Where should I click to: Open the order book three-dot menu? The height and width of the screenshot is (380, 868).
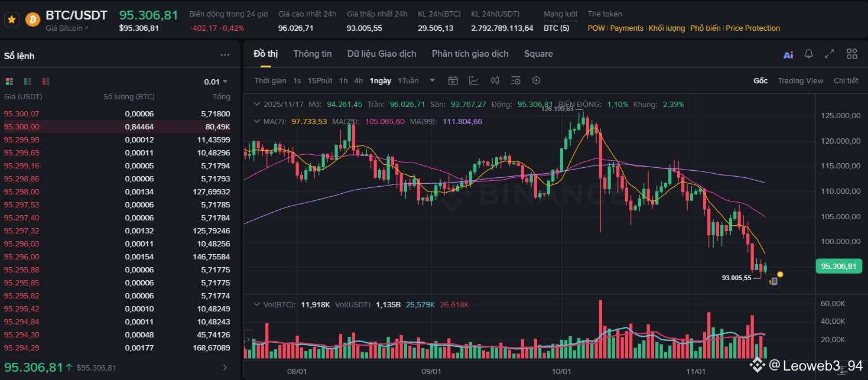[225, 55]
